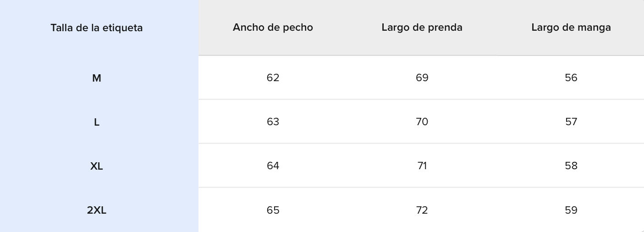Select the size M row label
The image size is (644, 232).
[96, 78]
